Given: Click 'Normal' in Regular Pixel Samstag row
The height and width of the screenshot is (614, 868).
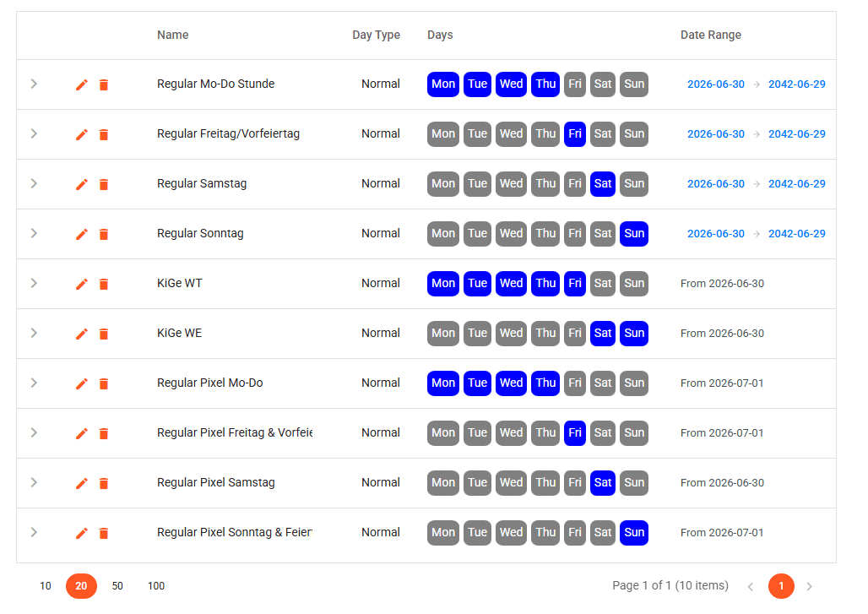Looking at the screenshot, I should click(x=380, y=482).
